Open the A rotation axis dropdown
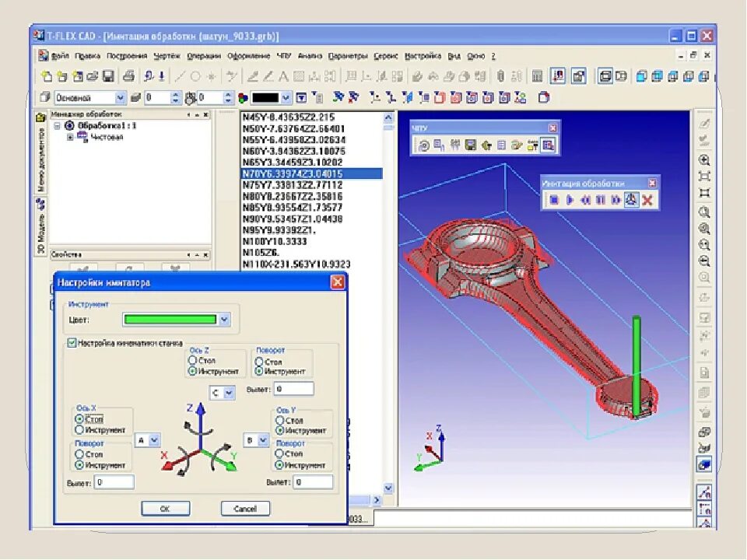The height and width of the screenshot is (560, 747). coord(154,440)
